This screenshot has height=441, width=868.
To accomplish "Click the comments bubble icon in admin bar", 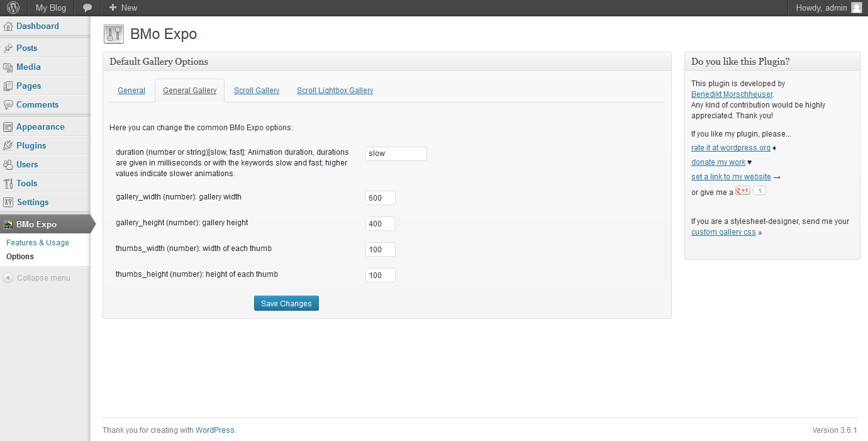I will pyautogui.click(x=87, y=8).
